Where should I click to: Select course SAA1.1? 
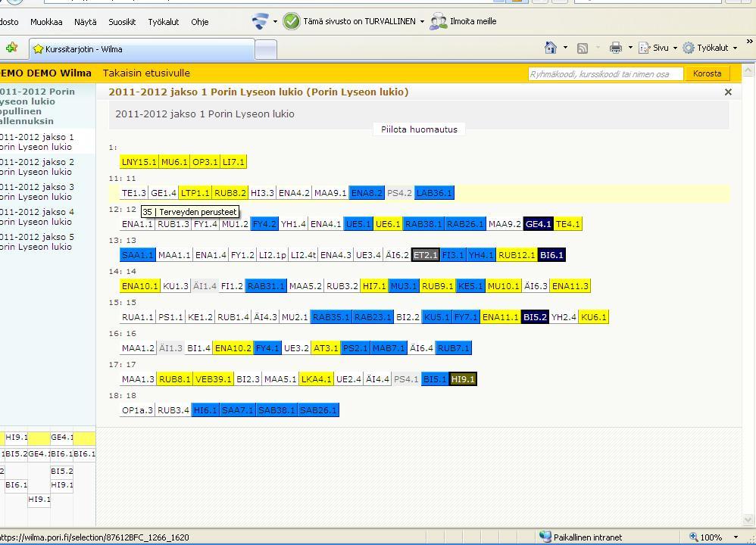[x=137, y=255]
